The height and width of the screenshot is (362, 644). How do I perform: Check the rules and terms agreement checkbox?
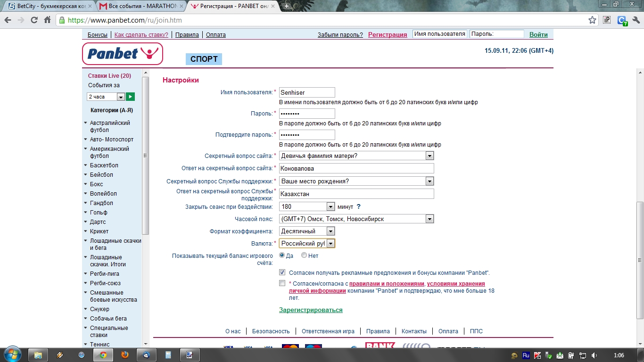(282, 283)
